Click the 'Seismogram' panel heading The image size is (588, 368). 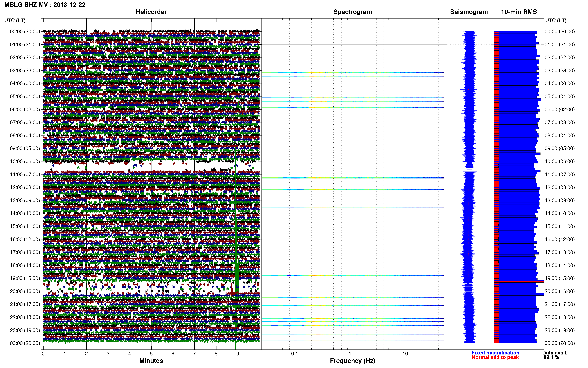click(469, 12)
